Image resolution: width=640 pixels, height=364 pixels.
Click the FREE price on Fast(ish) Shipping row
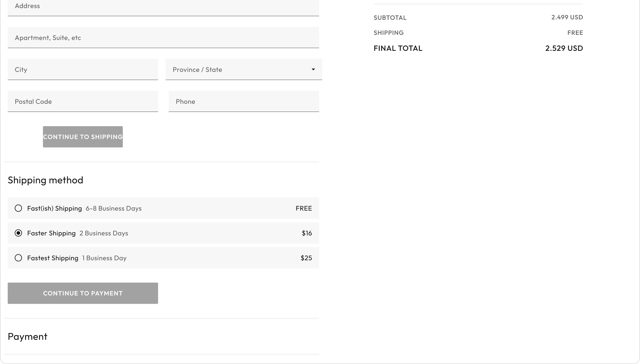click(304, 208)
